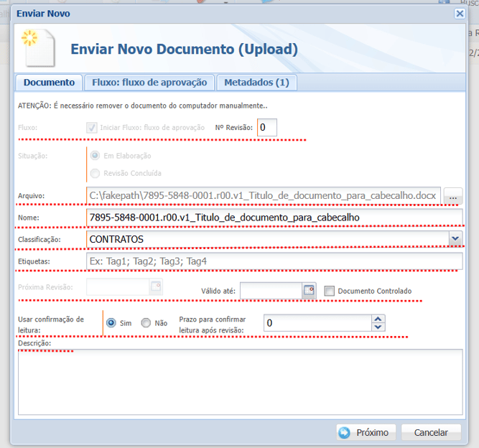Click inside the Descrição text area

tap(241, 381)
